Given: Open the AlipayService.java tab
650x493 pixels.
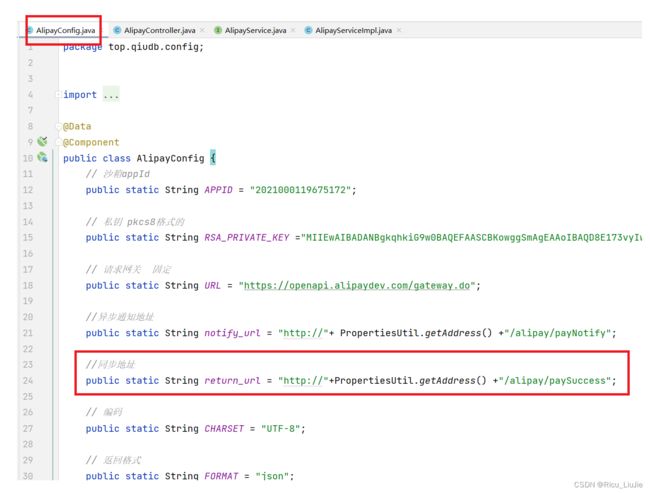Looking at the screenshot, I should pos(255,30).
